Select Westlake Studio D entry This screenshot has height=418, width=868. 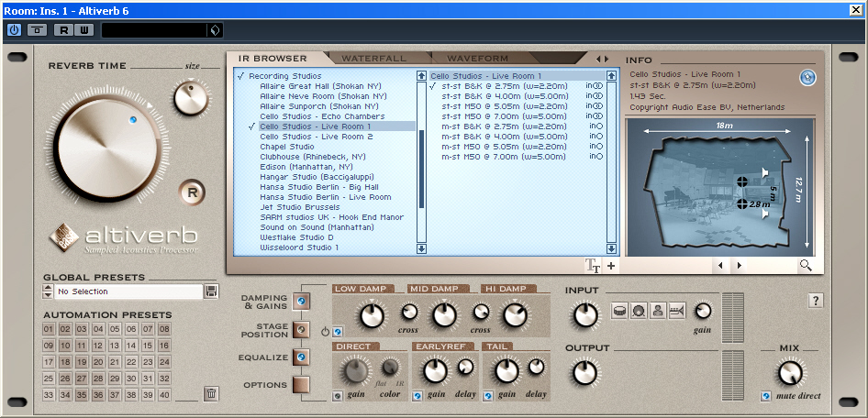coord(296,237)
